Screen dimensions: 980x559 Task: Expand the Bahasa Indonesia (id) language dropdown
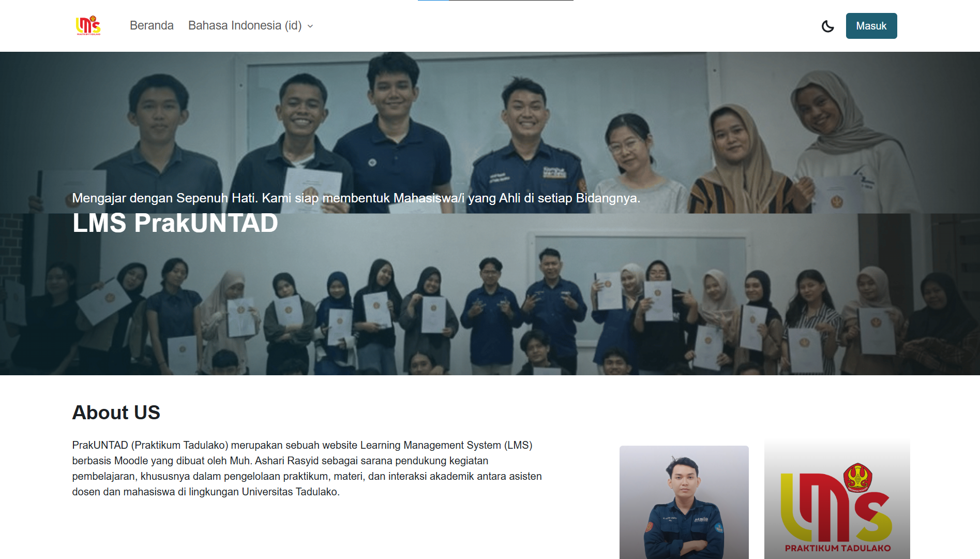point(251,25)
